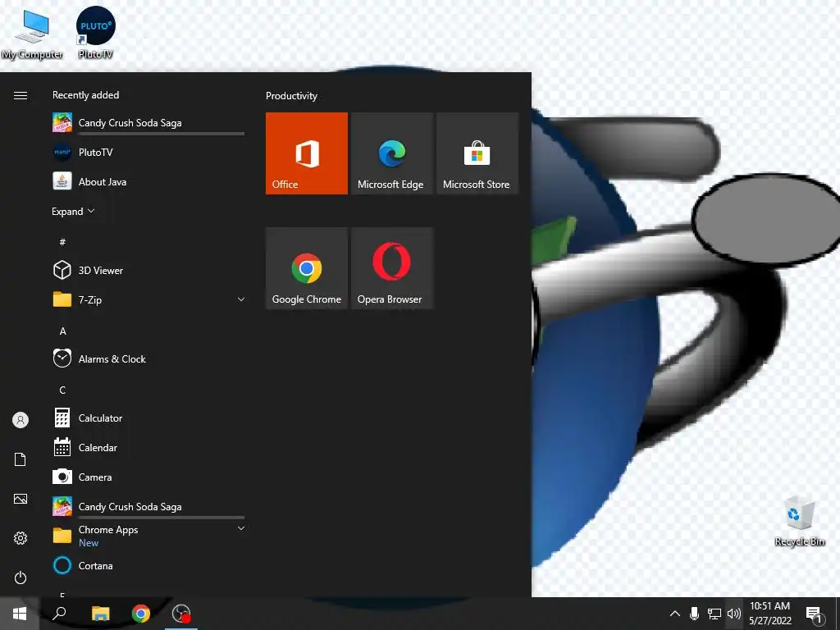Open File Explorer from taskbar
Screen dimensions: 840x630
click(x=100, y=614)
